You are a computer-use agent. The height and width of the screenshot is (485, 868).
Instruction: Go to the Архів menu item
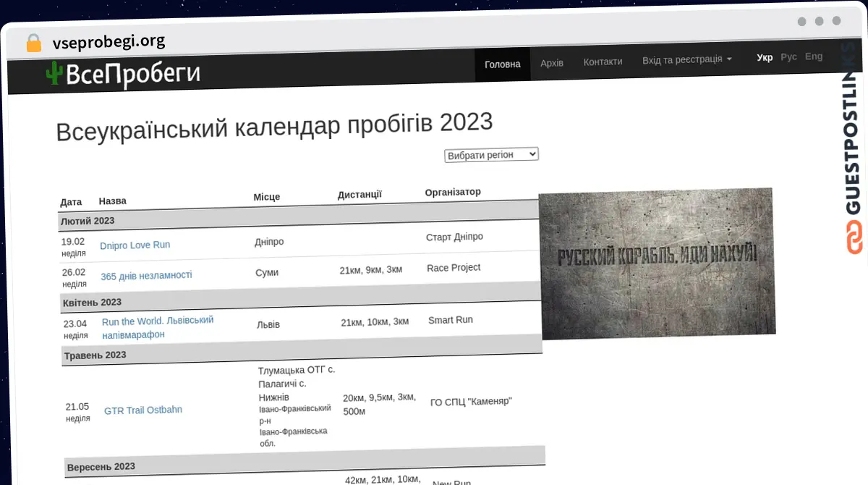pyautogui.click(x=552, y=63)
